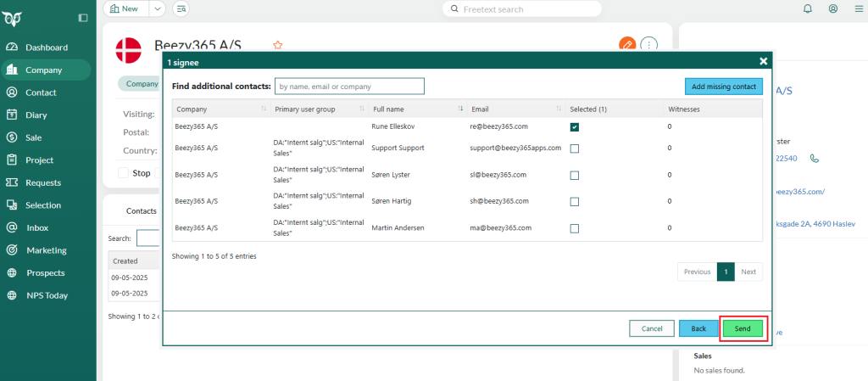
Task: Sort by the Company column
Action: tap(221, 109)
